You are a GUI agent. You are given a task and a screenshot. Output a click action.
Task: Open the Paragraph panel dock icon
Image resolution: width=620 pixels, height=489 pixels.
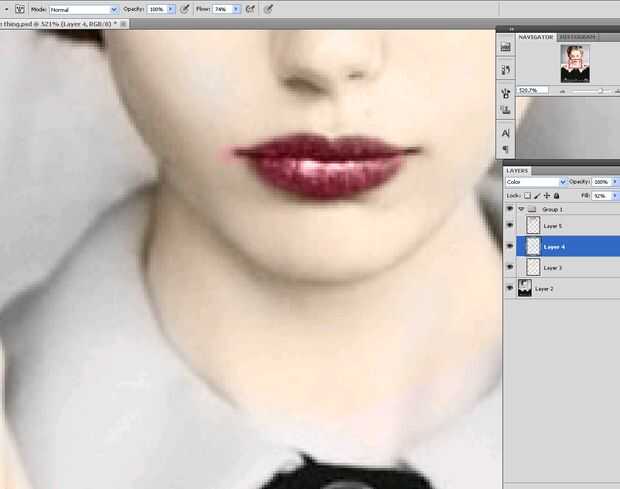point(505,149)
